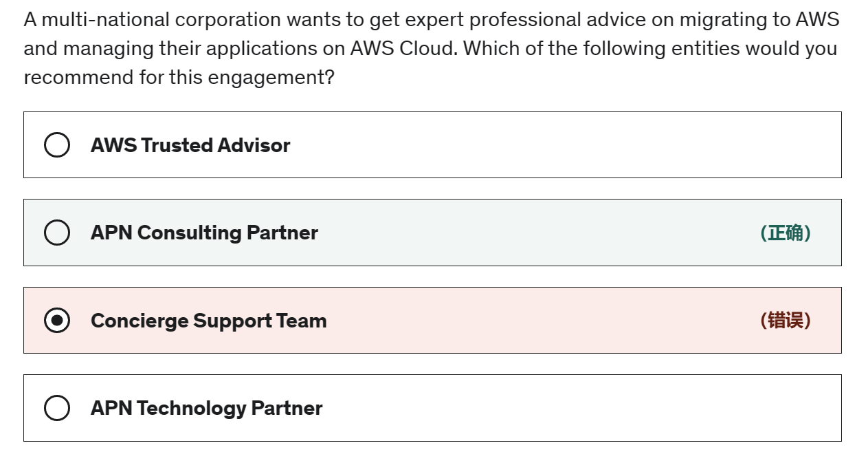
Task: Click the red "错误" incorrect indicator
Action: [786, 321]
